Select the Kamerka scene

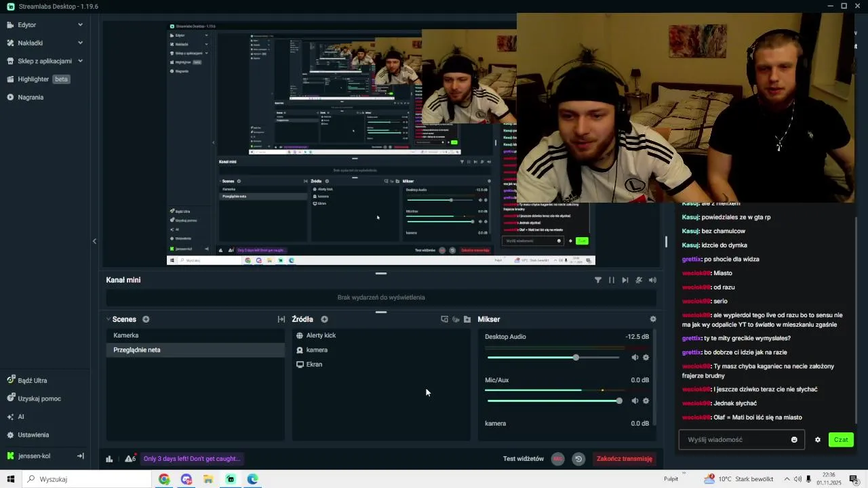point(195,335)
